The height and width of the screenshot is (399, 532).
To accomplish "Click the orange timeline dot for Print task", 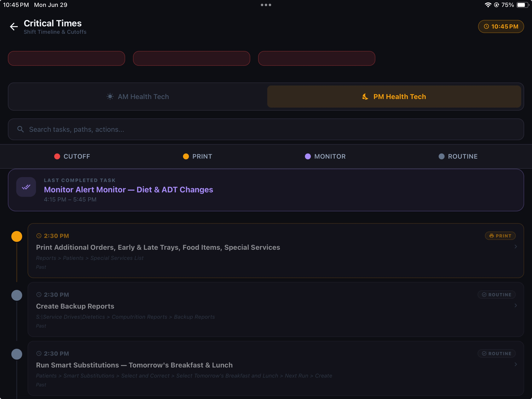I will (17, 236).
